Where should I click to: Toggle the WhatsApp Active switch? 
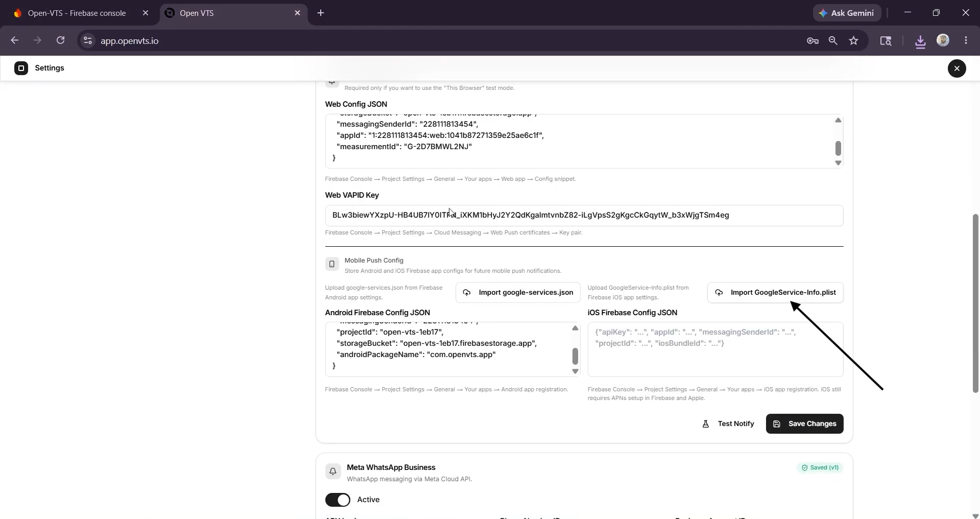(338, 500)
